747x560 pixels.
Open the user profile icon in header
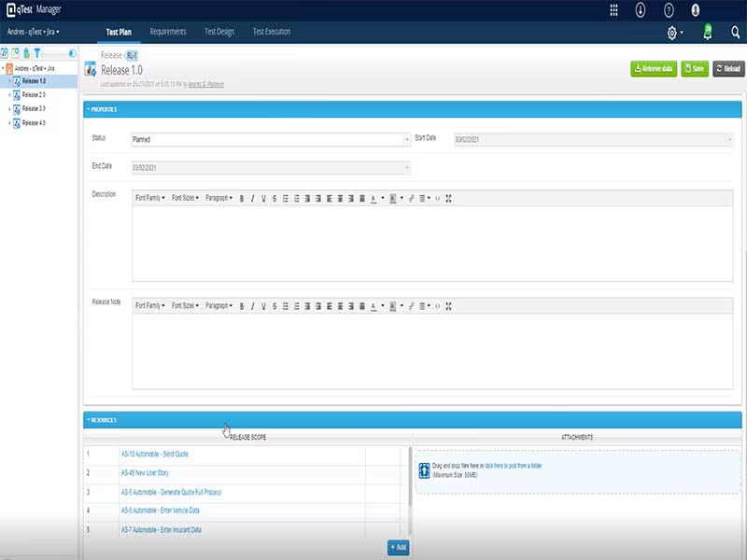click(696, 10)
